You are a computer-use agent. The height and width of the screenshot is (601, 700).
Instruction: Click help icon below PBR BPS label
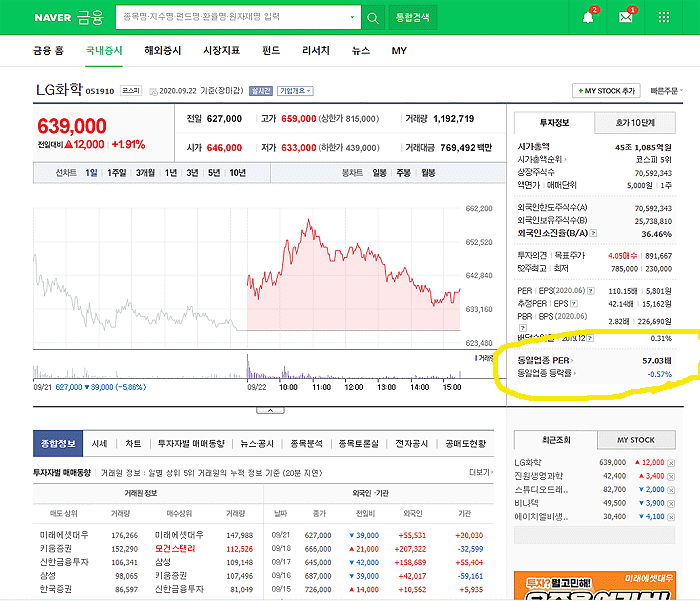(x=523, y=328)
